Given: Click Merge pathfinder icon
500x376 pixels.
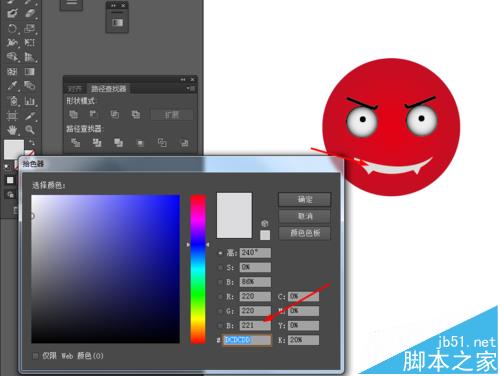Looking at the screenshot, I should pyautogui.click(x=118, y=143).
